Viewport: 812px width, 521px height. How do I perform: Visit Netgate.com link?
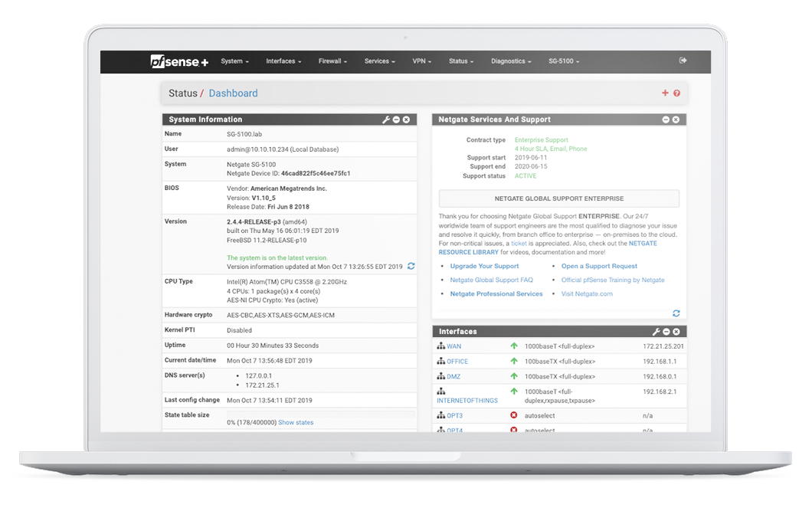click(x=587, y=294)
